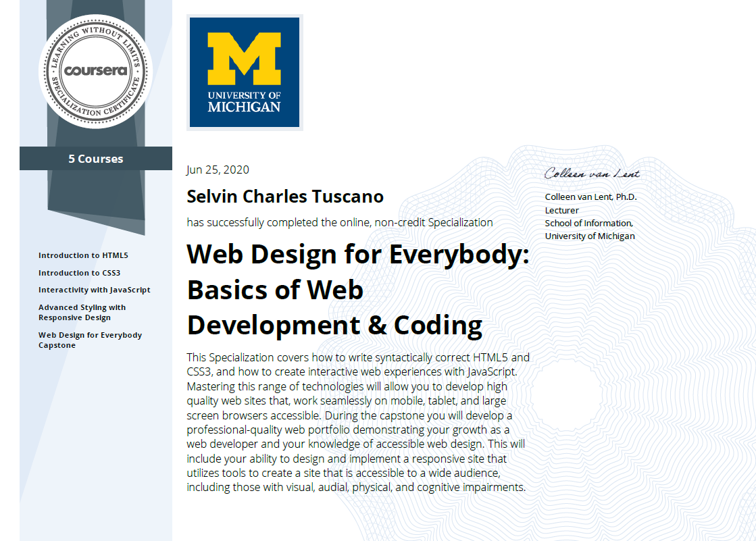
Task: Click the 'Interactivity with JavaScript' course entry
Action: [x=95, y=290]
